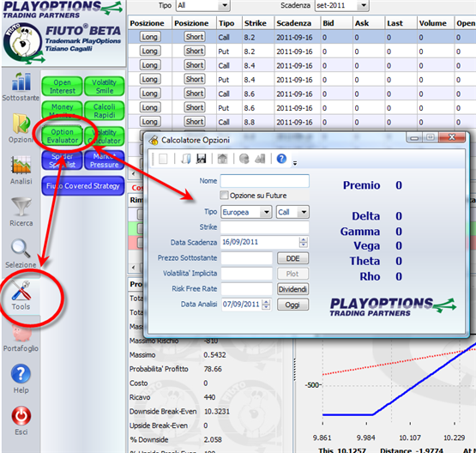This screenshot has width=476, height=453.
Task: Click the calculator help question icon
Action: point(281,159)
